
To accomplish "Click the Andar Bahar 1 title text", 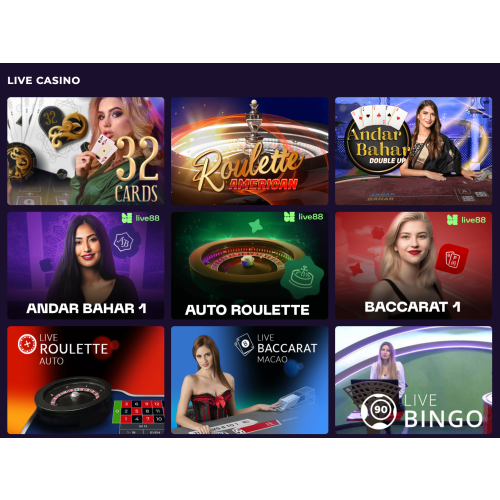I will coord(86,308).
